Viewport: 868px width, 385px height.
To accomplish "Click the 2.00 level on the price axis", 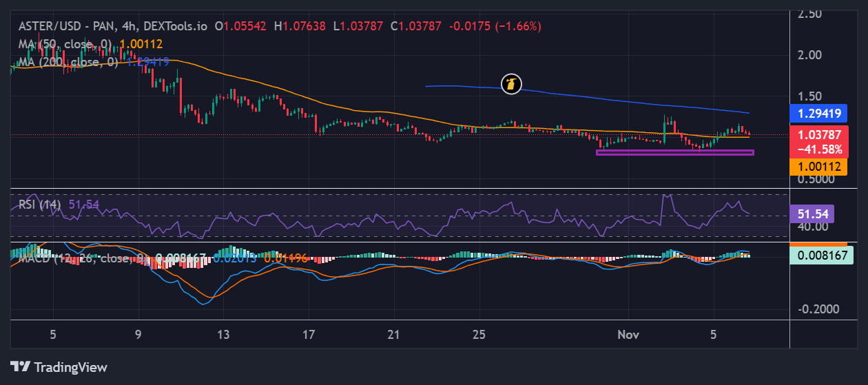I will pyautogui.click(x=810, y=54).
